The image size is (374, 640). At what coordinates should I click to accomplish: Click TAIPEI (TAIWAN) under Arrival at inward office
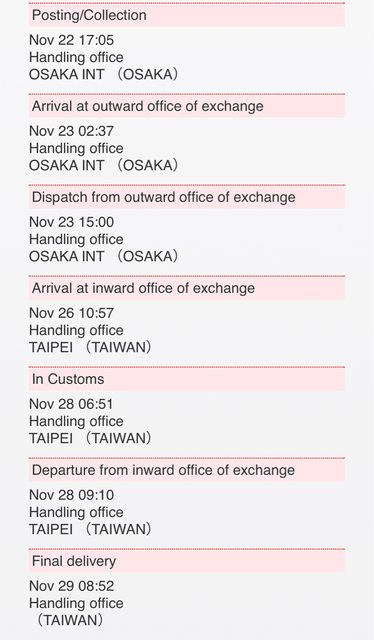click(90, 347)
